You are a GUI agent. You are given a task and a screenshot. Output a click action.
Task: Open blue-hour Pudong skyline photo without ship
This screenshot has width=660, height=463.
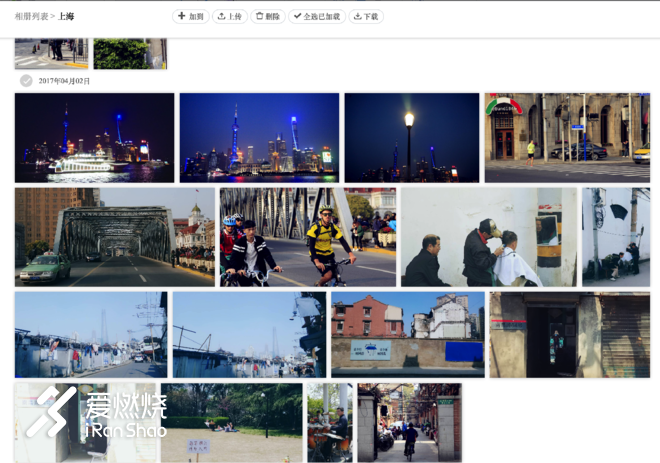pyautogui.click(x=259, y=138)
